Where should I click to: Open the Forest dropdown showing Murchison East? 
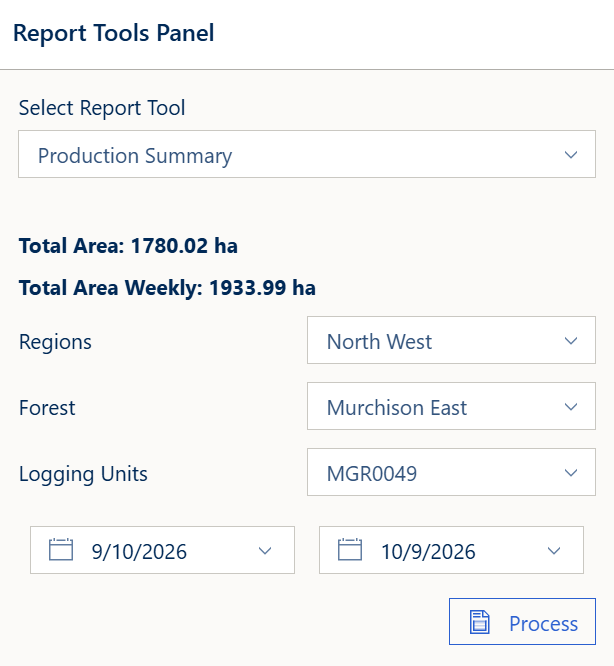click(451, 406)
